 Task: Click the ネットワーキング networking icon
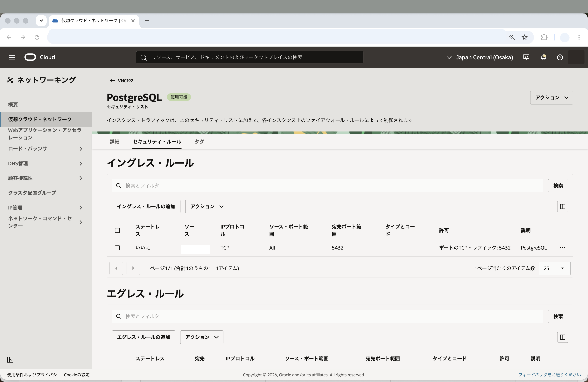10,80
